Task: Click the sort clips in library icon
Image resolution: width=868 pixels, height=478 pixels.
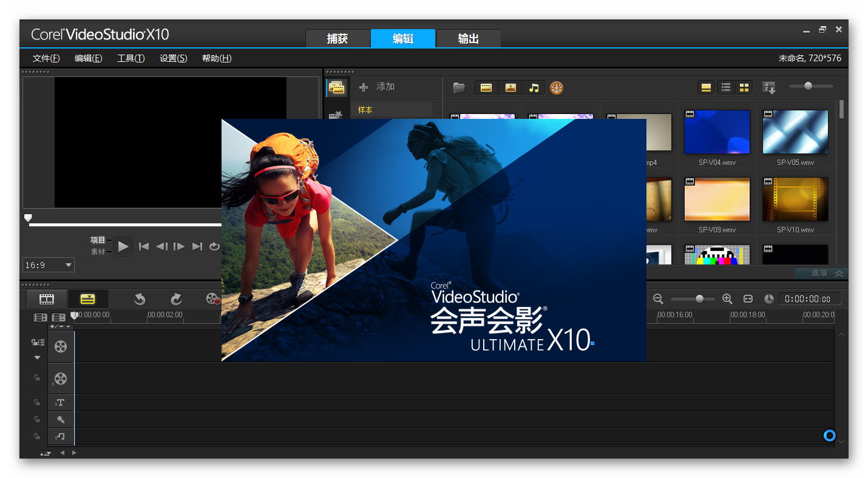Action: click(x=768, y=88)
